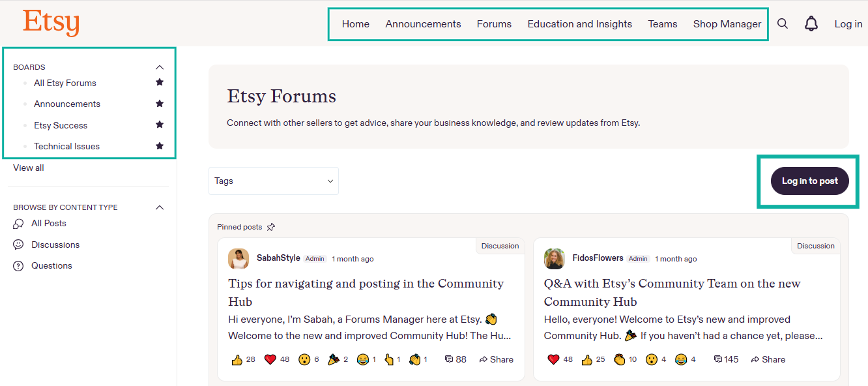Open the Shop Manager menu item
This screenshot has width=868, height=386.
coord(727,23)
